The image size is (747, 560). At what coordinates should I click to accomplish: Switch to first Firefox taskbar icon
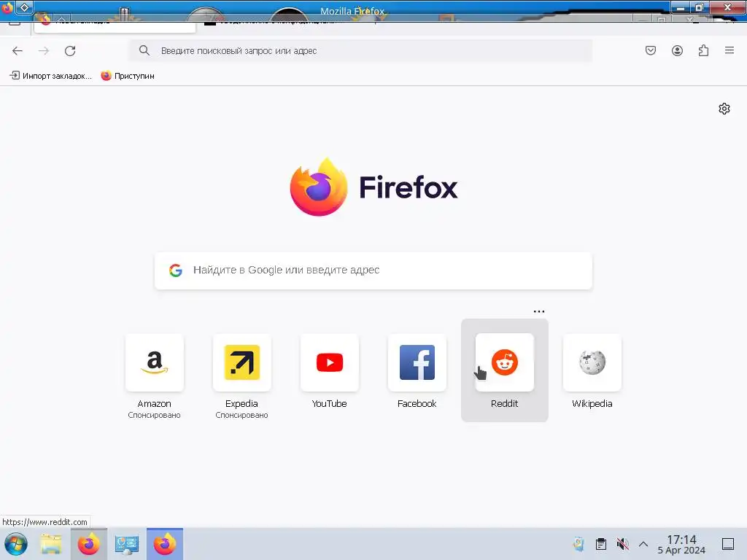pyautogui.click(x=88, y=544)
